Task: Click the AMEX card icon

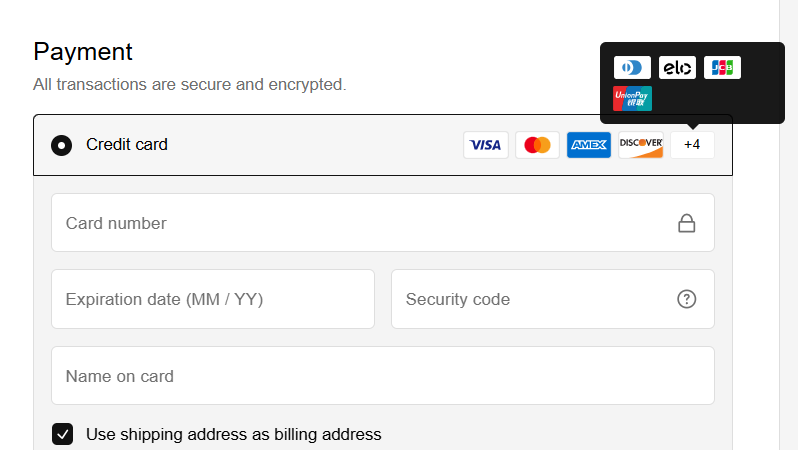Action: pos(589,145)
